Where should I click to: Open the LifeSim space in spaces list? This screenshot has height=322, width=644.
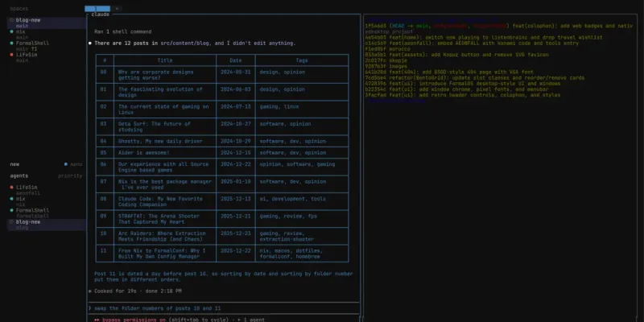[27, 55]
